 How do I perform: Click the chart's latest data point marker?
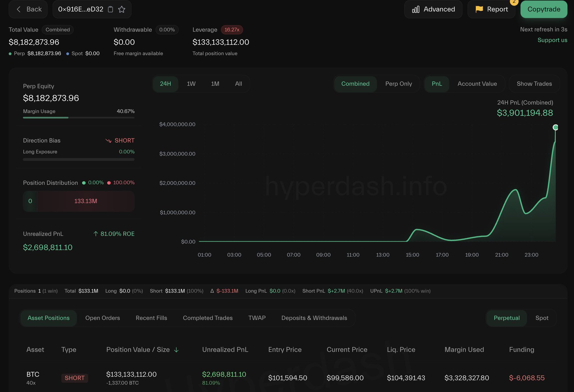[555, 127]
